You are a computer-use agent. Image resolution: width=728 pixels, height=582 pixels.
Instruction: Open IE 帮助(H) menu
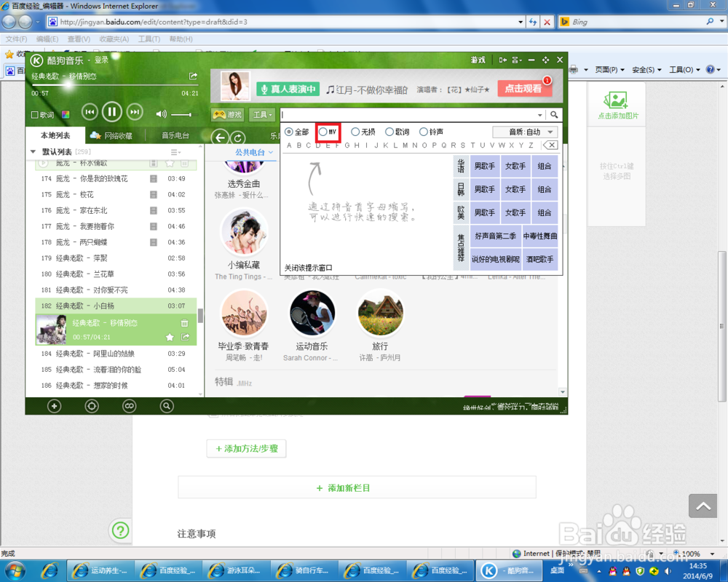click(181, 39)
